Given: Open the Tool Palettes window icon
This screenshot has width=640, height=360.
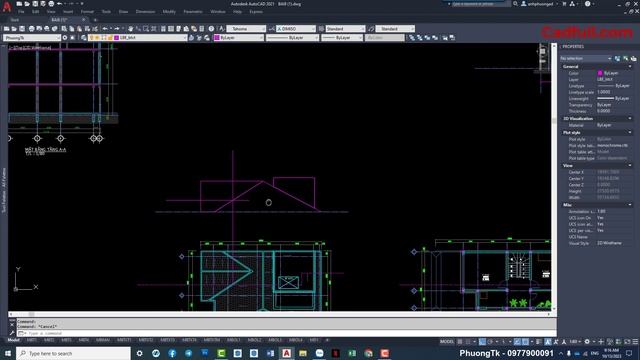Looking at the screenshot, I should (x=178, y=29).
